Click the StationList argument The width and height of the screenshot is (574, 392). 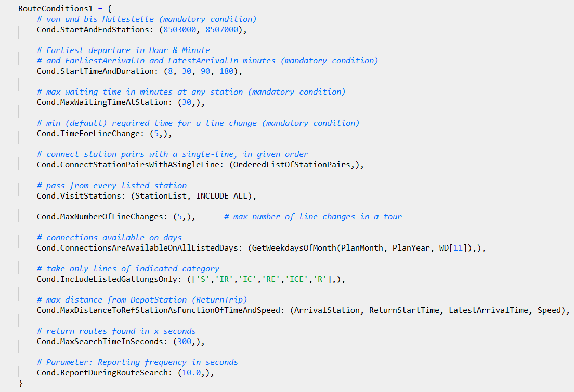click(x=161, y=196)
